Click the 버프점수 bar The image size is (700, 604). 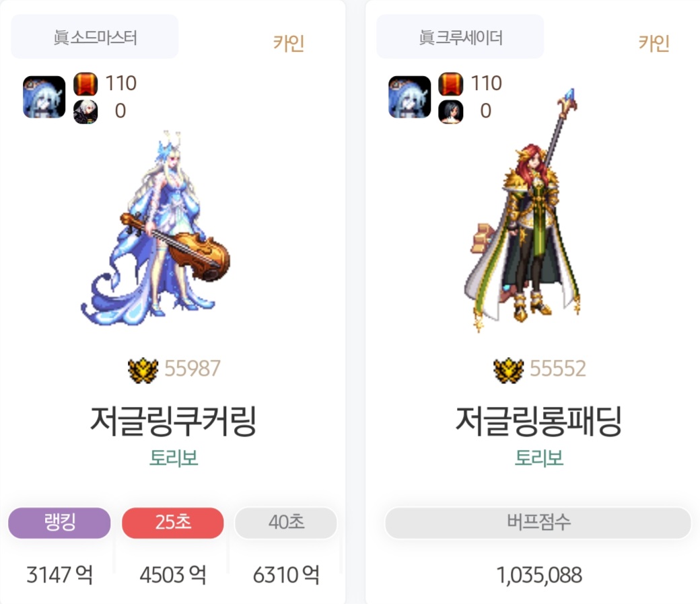tap(538, 523)
